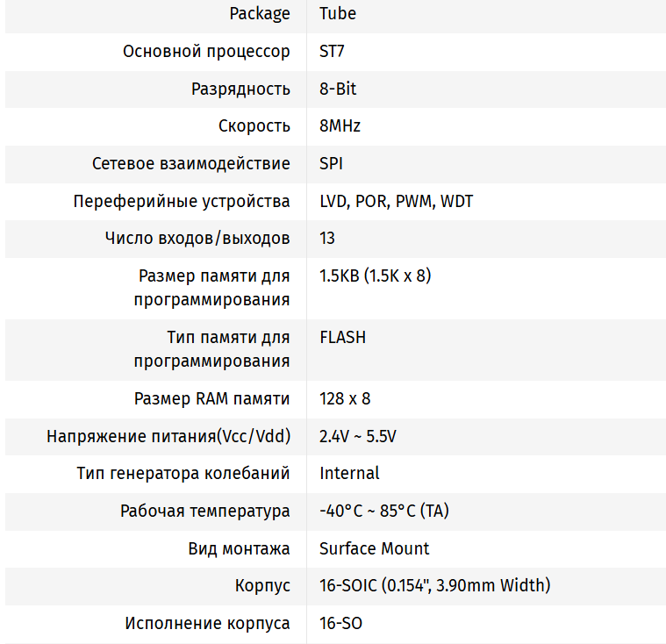Select the "Число входов/выходов" label
666x644 pixels.
pyautogui.click(x=197, y=238)
